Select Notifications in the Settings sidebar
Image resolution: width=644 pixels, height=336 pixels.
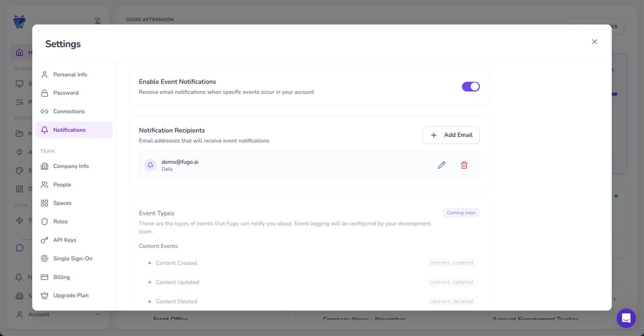coord(74,130)
